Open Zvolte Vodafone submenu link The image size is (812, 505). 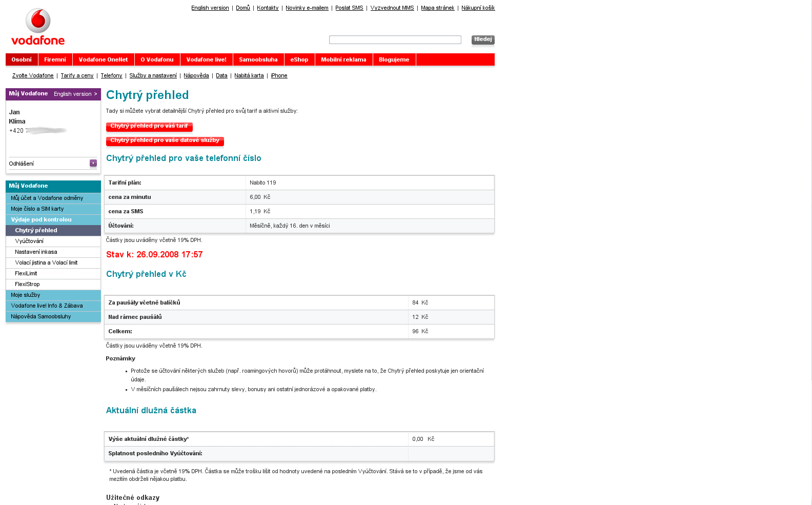pos(33,75)
